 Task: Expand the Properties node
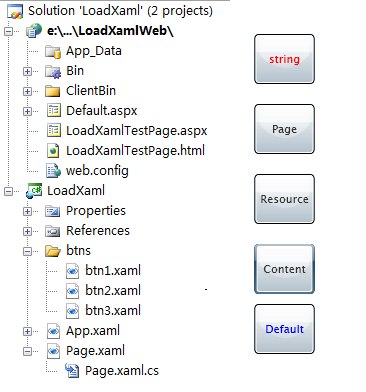coord(27,211)
